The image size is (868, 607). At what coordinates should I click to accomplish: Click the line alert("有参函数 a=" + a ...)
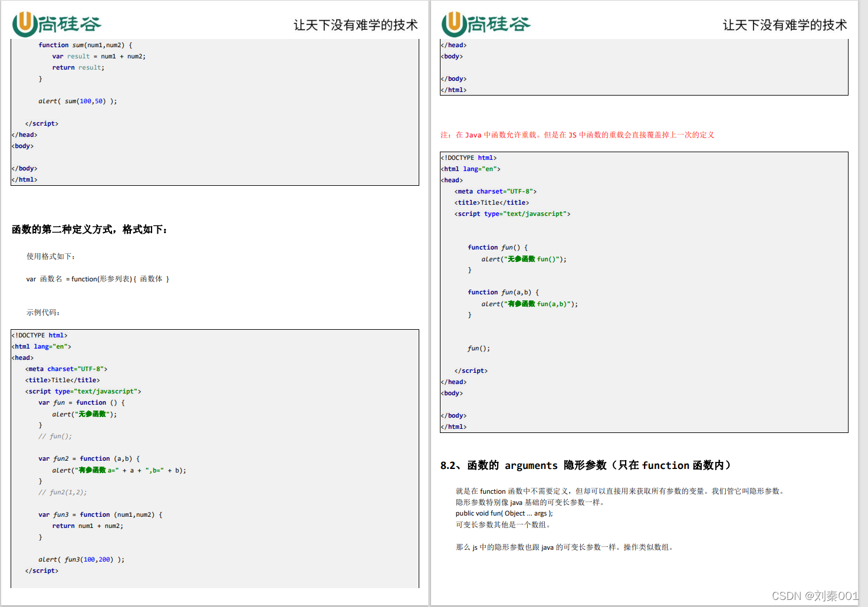tap(119, 470)
